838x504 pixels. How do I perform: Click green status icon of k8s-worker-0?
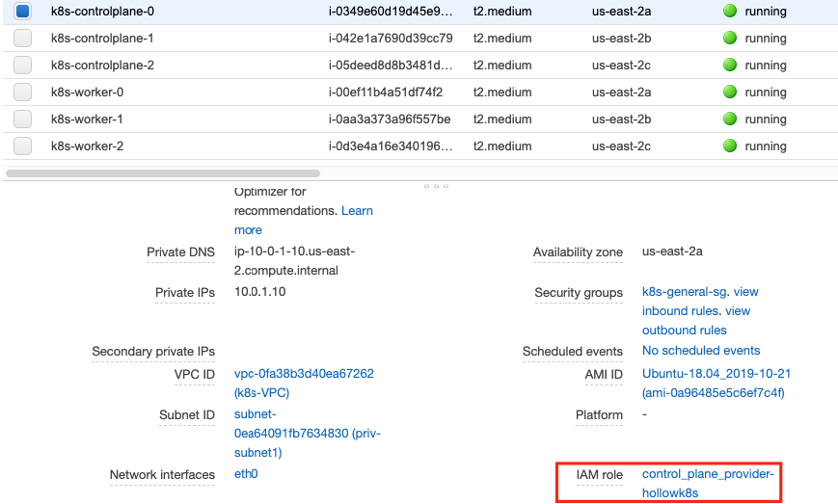(729, 93)
